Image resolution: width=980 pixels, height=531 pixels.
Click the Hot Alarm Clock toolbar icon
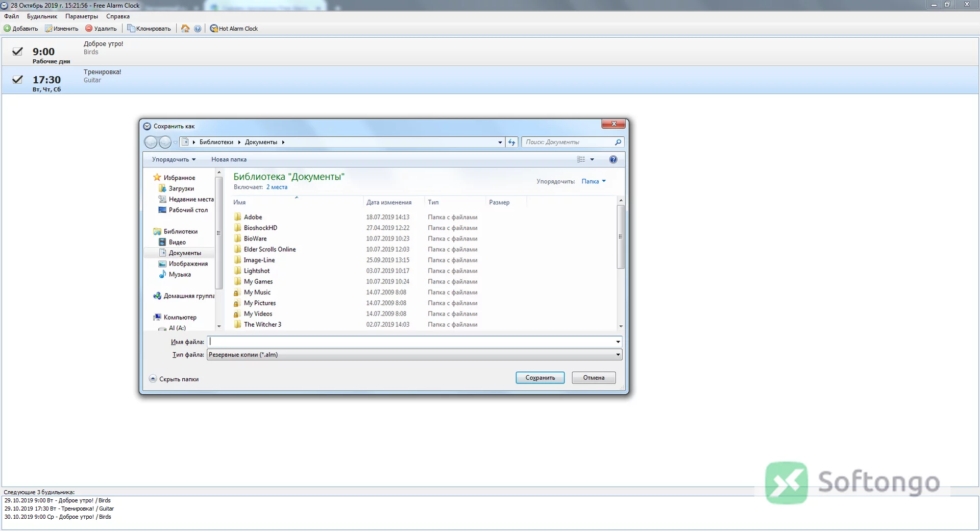coord(214,29)
